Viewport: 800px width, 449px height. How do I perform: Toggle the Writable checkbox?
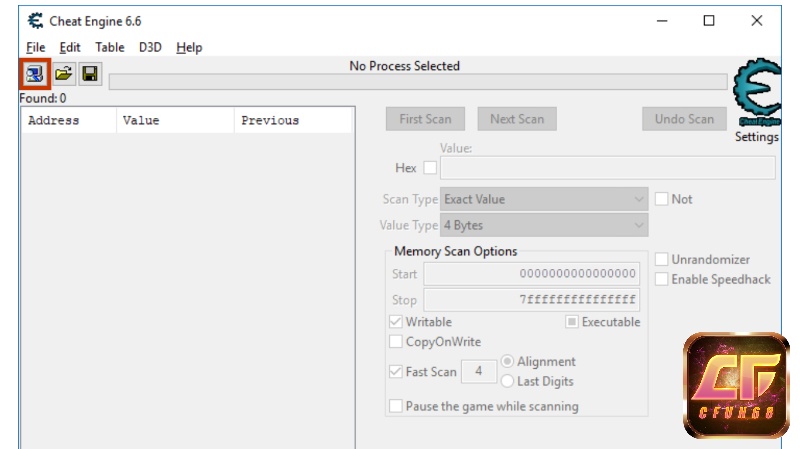395,322
